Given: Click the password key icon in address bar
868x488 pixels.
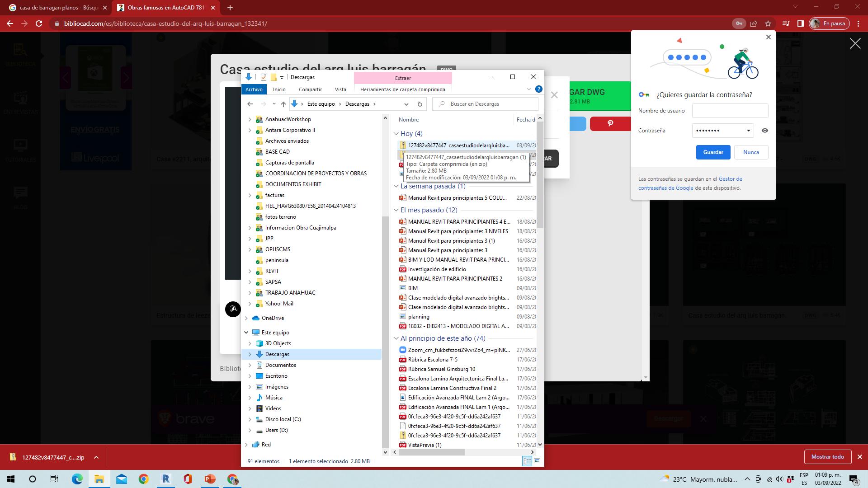Looking at the screenshot, I should pyautogui.click(x=739, y=23).
